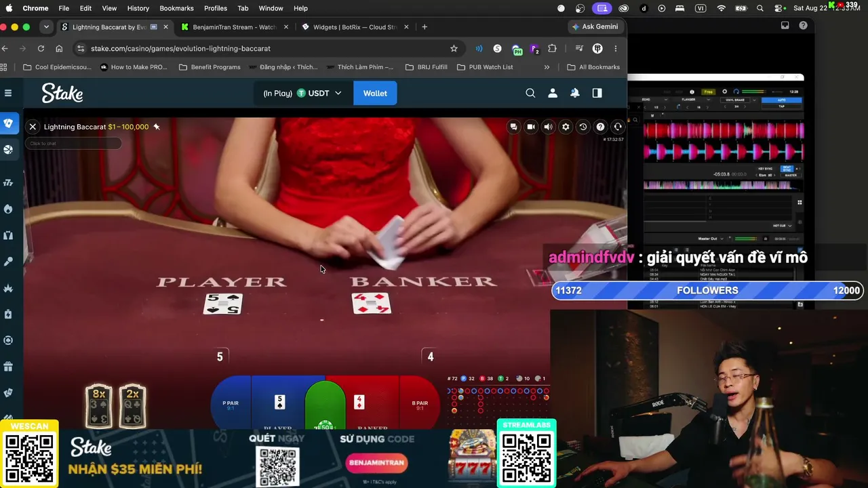This screenshot has height=488, width=868.
Task: Bet on the blue Player area
Action: click(x=279, y=403)
